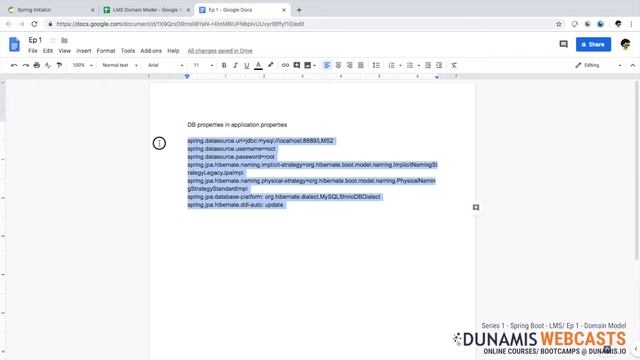Click the Redo icon in toolbar
Screen dimensions: 640x360
tap(25, 65)
